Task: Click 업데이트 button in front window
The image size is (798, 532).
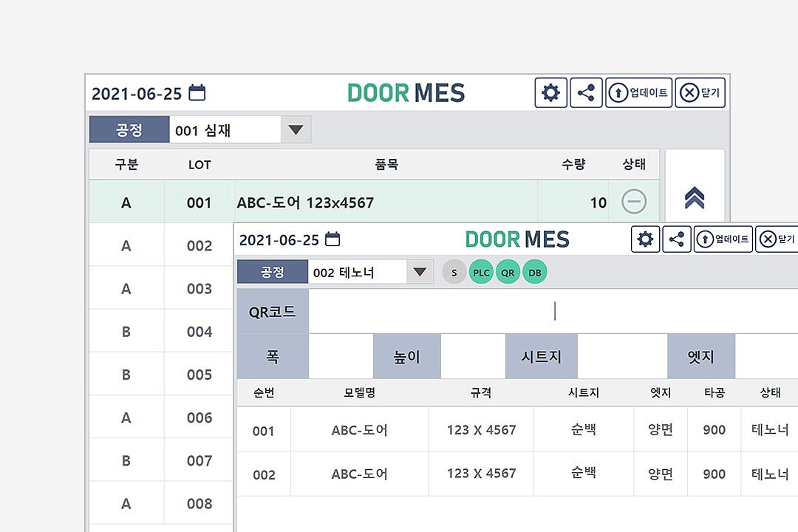Action: pyautogui.click(x=723, y=239)
